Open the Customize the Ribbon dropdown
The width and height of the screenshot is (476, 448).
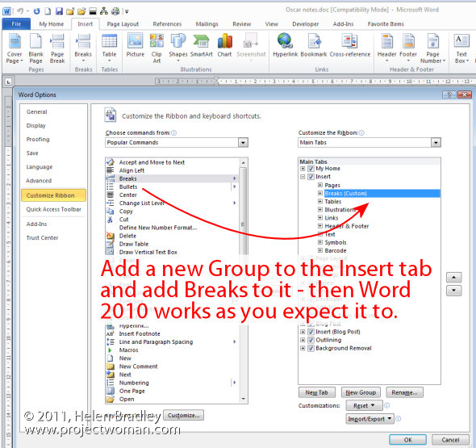coord(436,142)
